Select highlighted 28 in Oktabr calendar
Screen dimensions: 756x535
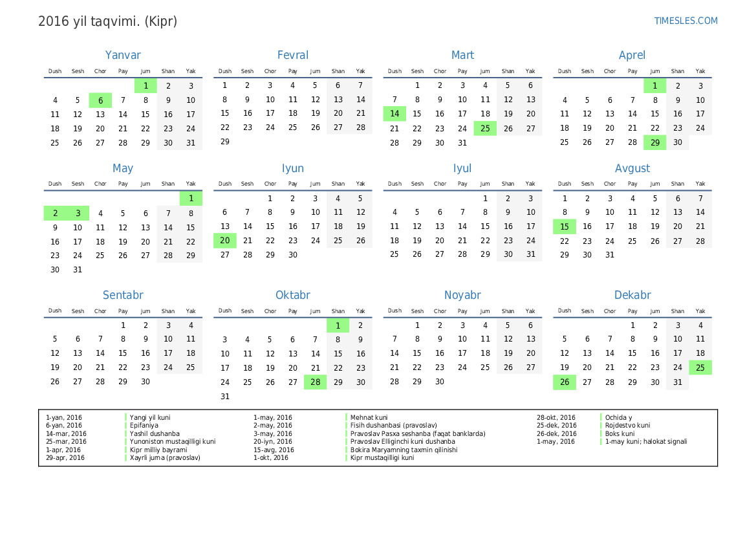(315, 382)
